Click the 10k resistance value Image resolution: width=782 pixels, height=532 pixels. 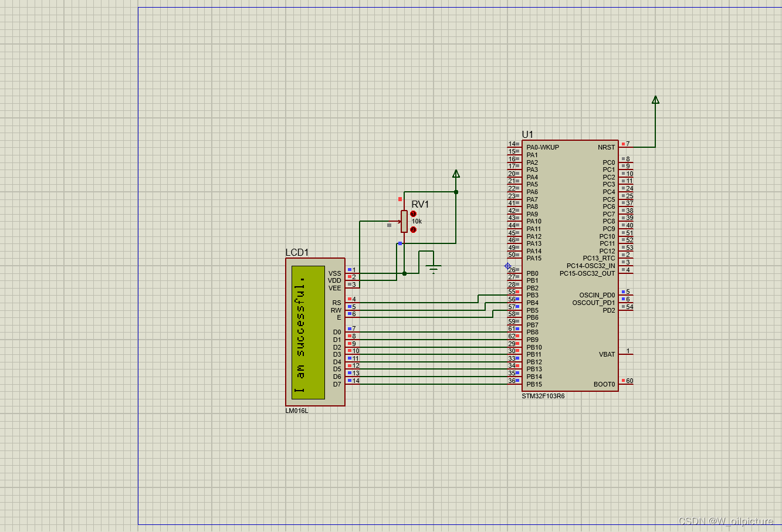(417, 221)
